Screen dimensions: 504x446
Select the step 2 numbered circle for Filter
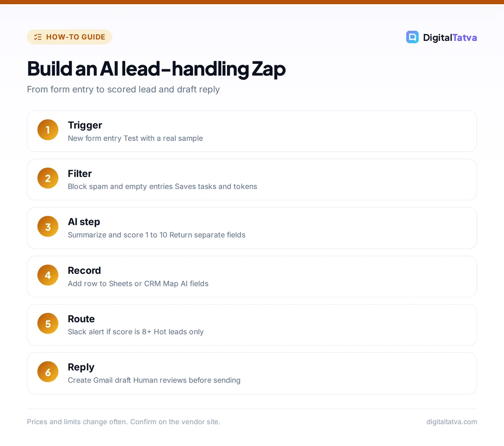48,178
